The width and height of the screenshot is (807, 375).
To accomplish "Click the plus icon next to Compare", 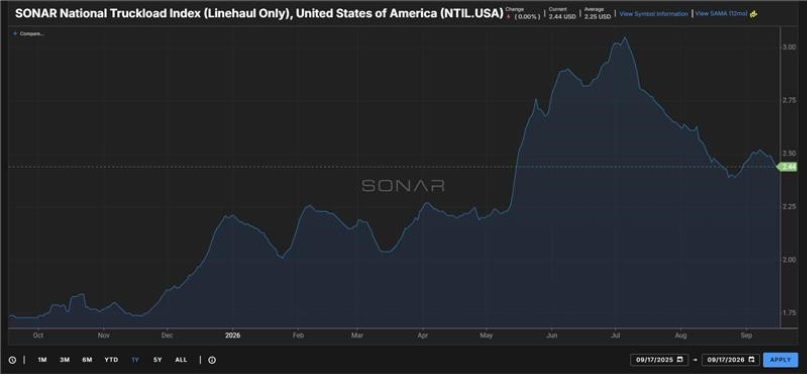I will tap(15, 33).
